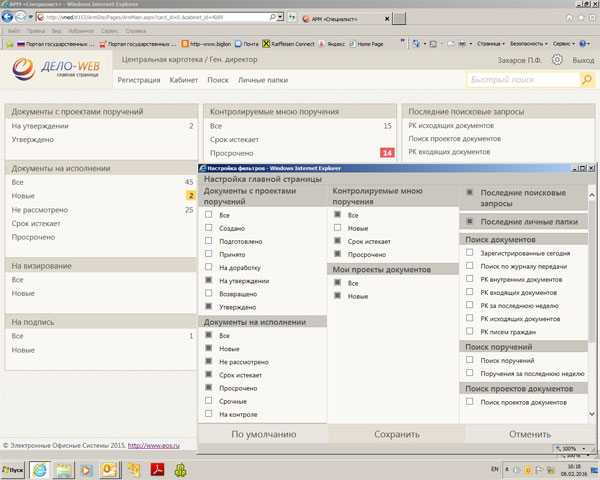Uncheck the На утверждении checkbox

pyautogui.click(x=209, y=280)
